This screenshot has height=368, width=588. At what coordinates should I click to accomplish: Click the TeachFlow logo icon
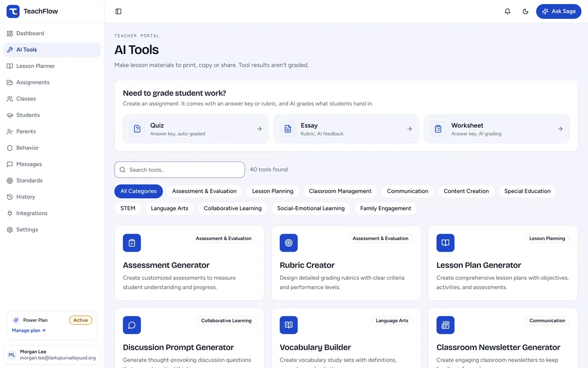(x=13, y=11)
